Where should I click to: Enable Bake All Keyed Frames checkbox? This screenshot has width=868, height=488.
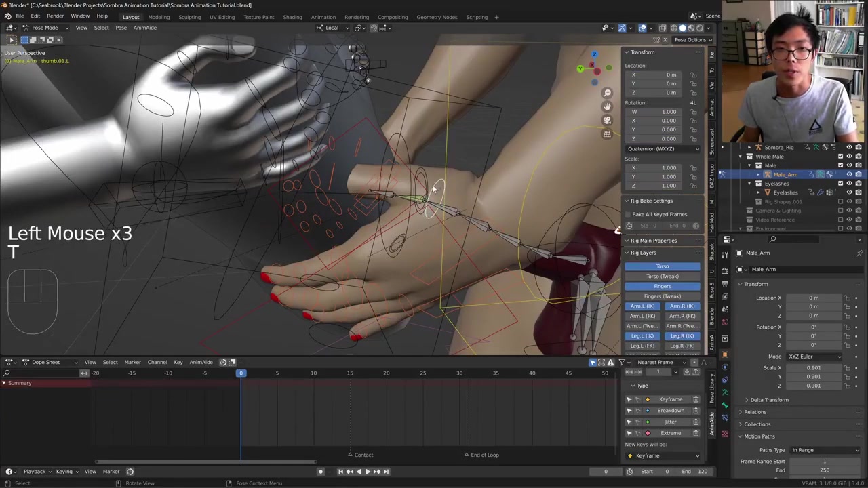coord(629,214)
